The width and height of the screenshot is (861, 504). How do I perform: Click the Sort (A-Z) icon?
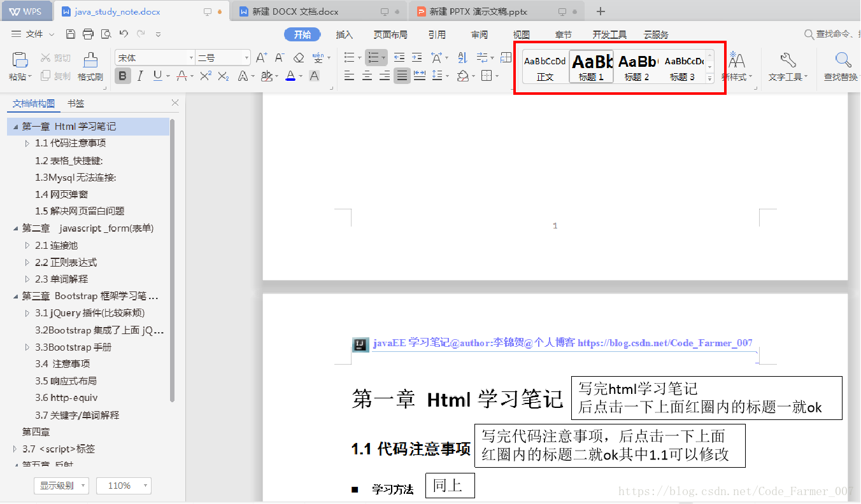coord(463,58)
